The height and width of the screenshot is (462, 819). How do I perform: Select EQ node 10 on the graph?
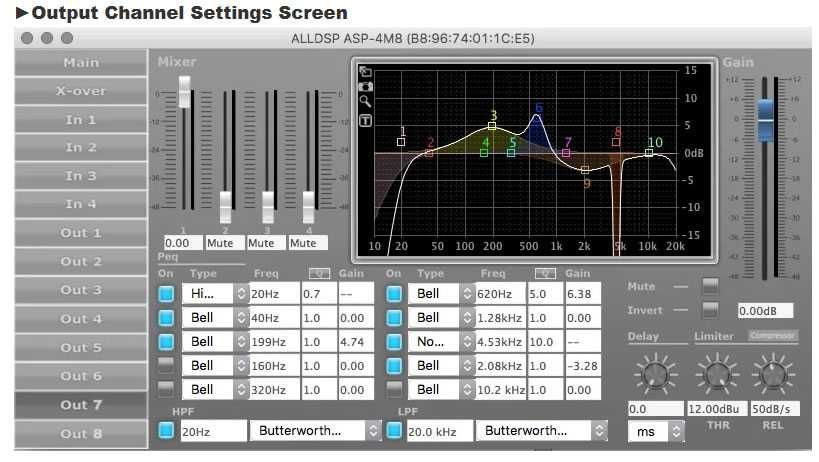click(x=648, y=153)
